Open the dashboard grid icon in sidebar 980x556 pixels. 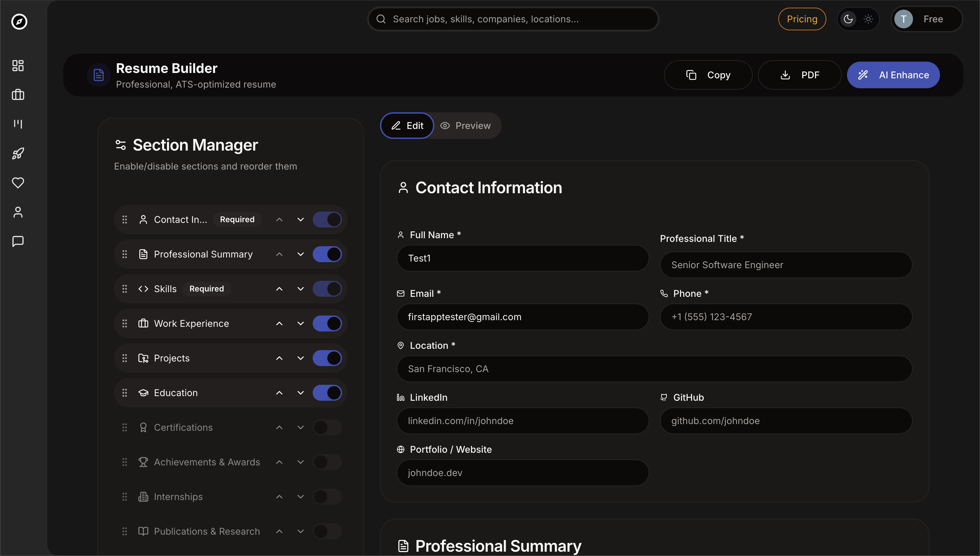click(18, 65)
